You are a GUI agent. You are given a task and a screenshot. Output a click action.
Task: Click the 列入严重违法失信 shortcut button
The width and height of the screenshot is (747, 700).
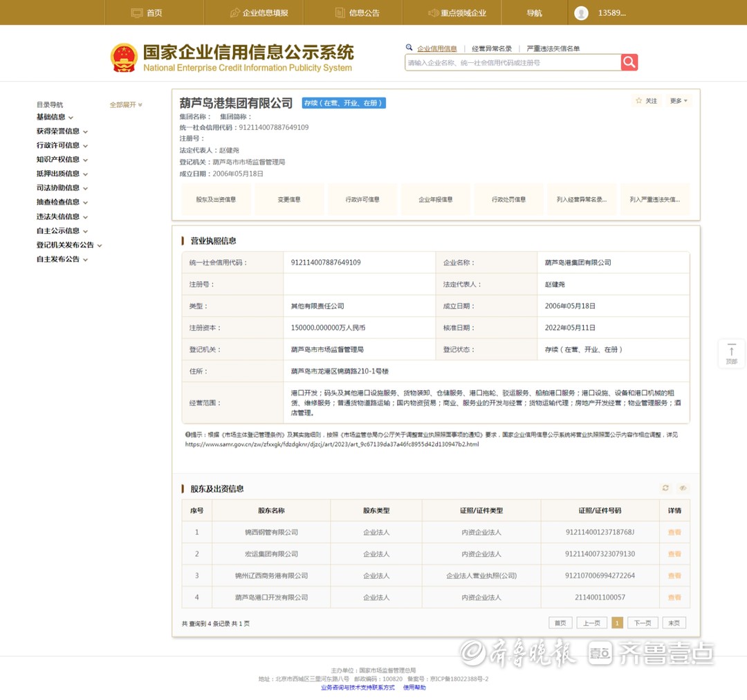654,199
